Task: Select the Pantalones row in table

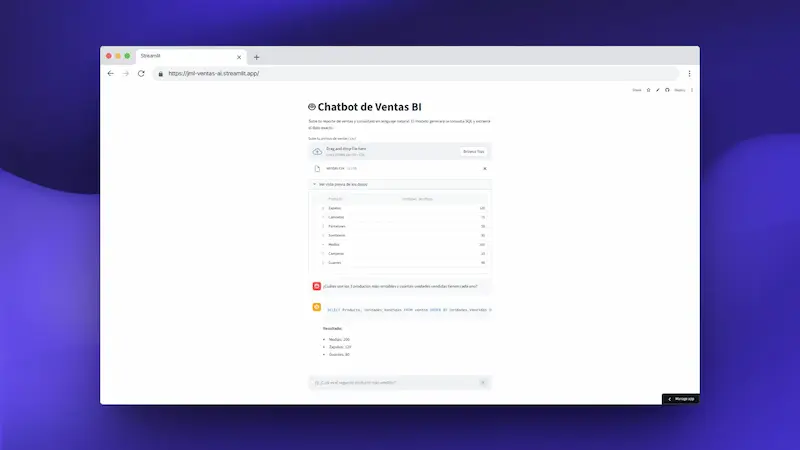Action: (400, 227)
